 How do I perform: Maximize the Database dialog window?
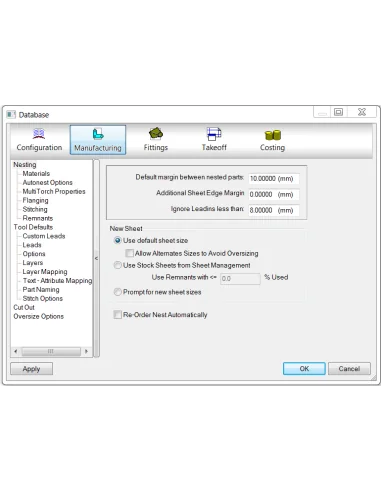[338, 112]
